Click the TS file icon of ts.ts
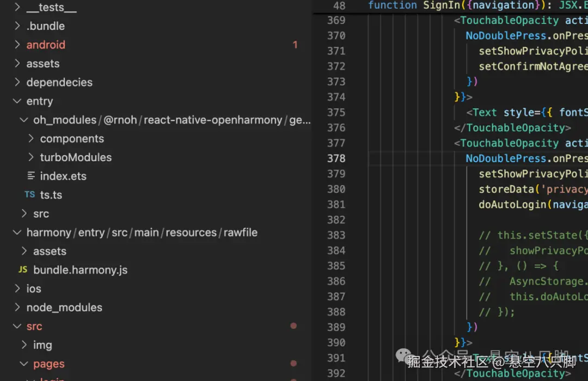 coord(30,194)
